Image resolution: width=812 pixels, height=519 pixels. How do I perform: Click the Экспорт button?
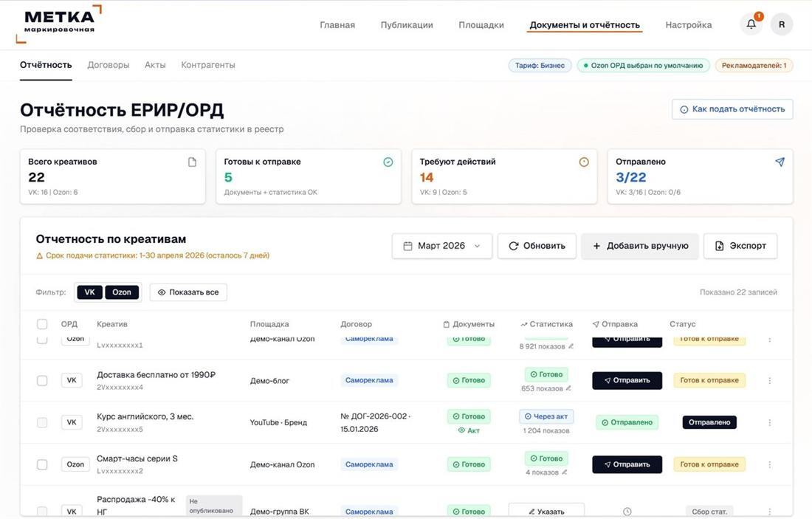pos(740,246)
